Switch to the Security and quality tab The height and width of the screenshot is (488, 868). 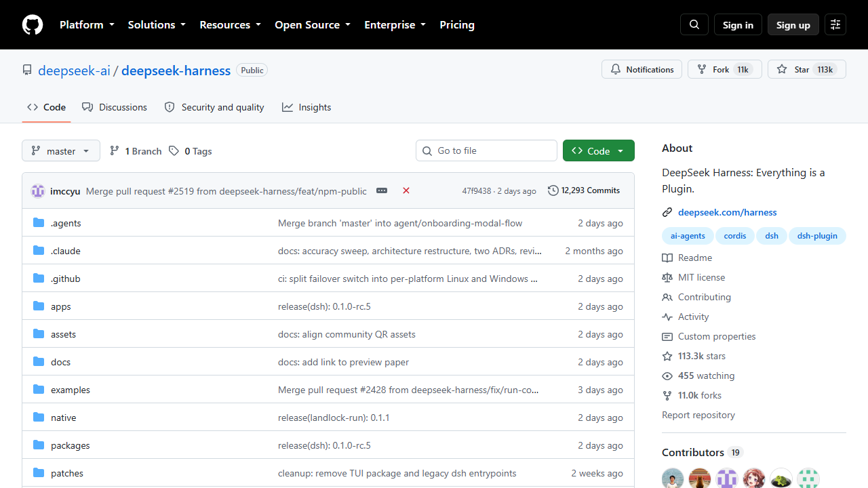pyautogui.click(x=214, y=107)
